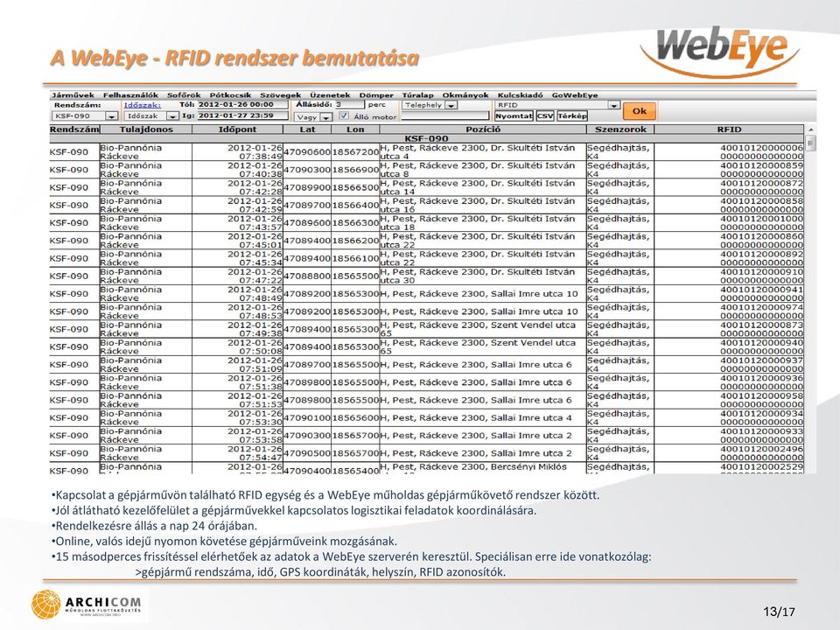This screenshot has width=840, height=630.
Task: Open the Dömper menu
Action: 376,95
